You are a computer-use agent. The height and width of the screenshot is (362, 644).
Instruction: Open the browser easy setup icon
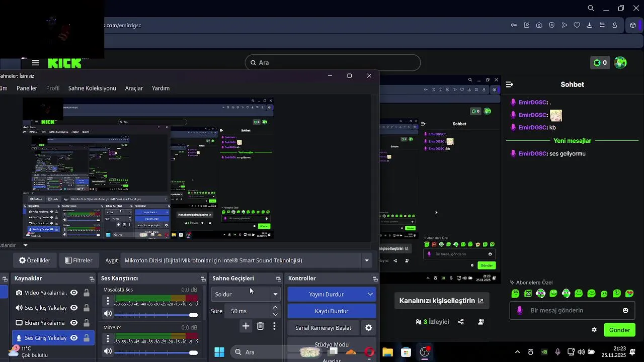602,25
